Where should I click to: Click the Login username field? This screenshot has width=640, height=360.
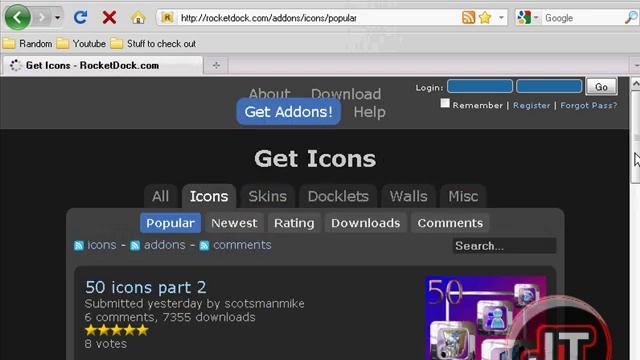click(x=480, y=86)
